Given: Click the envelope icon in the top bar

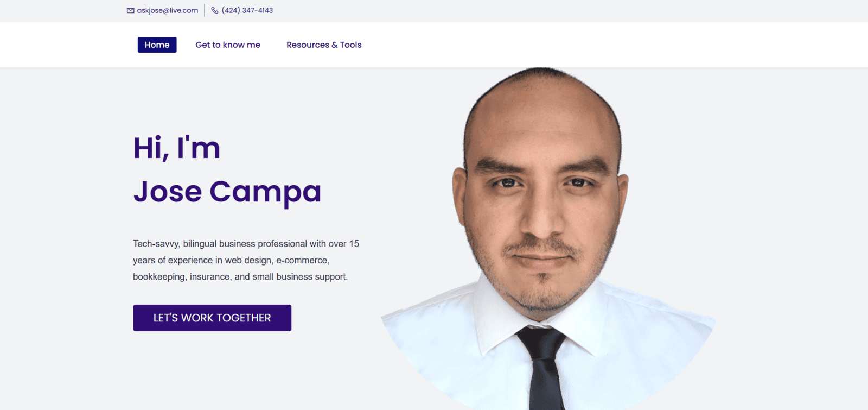Looking at the screenshot, I should click(130, 10).
